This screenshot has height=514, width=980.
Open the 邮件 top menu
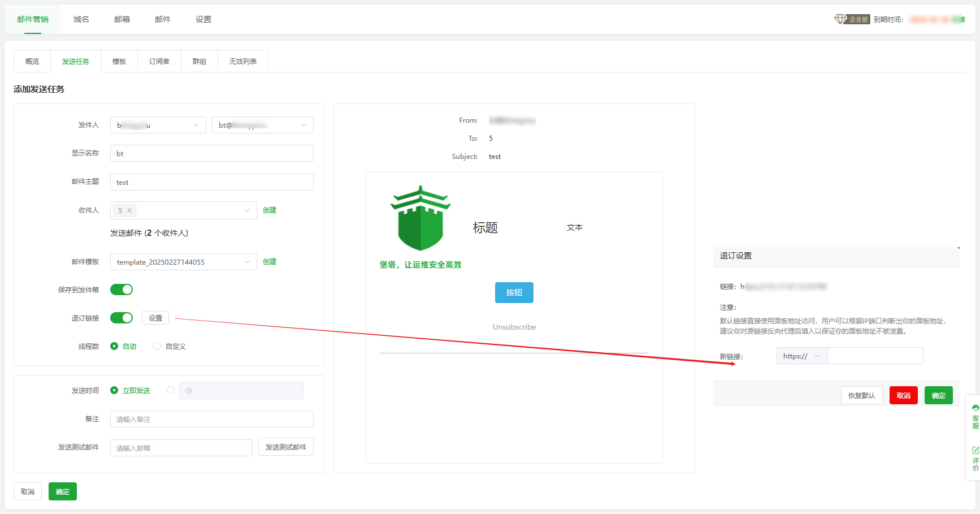163,19
